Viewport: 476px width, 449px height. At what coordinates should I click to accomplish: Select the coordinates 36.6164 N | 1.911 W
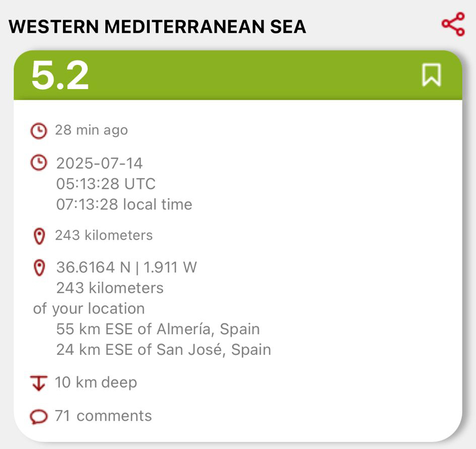click(x=126, y=267)
